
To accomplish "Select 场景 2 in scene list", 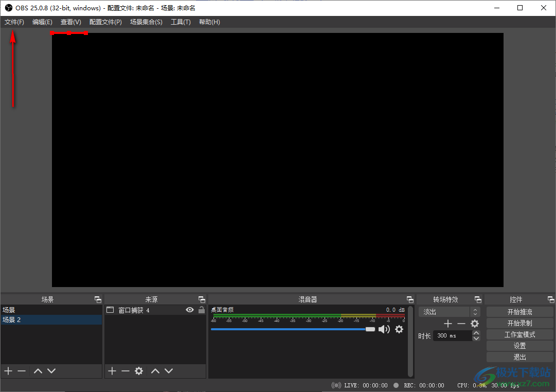I will click(51, 319).
